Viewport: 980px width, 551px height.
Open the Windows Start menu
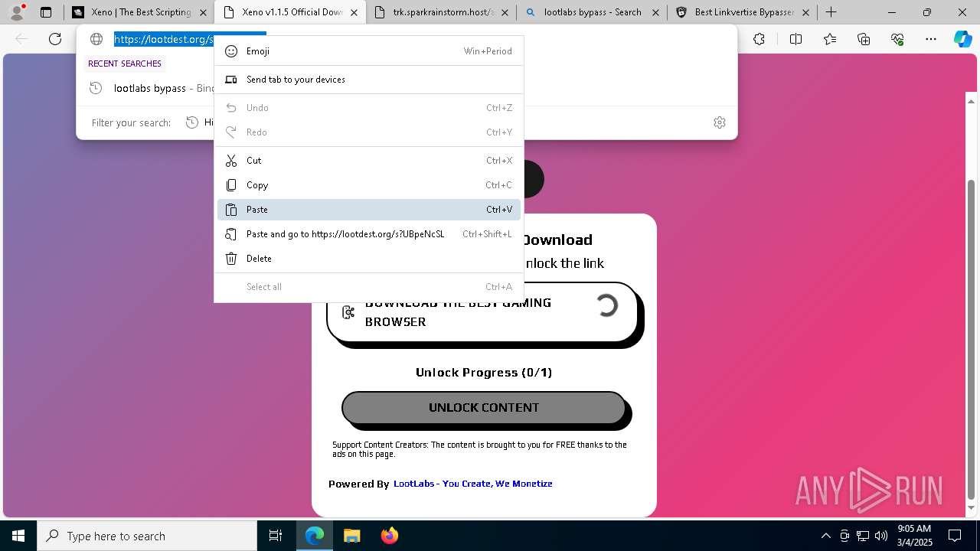pyautogui.click(x=18, y=536)
